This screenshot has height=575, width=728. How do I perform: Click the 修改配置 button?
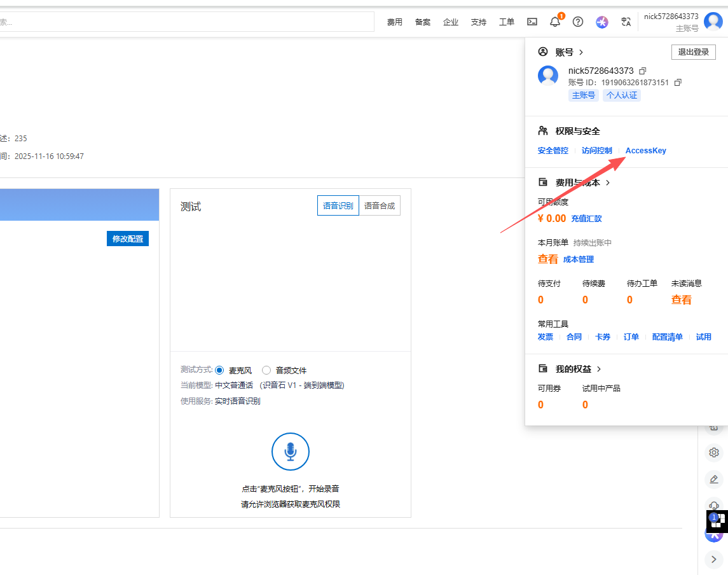[128, 239]
